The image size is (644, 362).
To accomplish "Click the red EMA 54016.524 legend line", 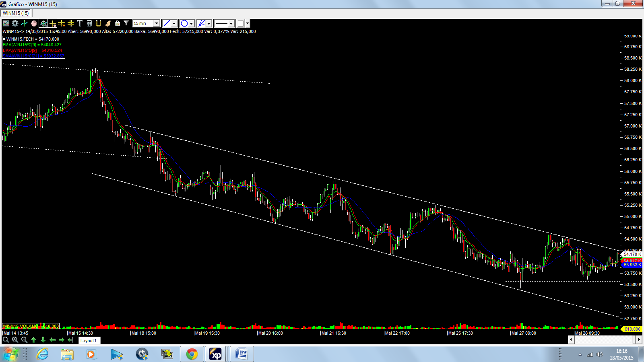I will pos(33,50).
